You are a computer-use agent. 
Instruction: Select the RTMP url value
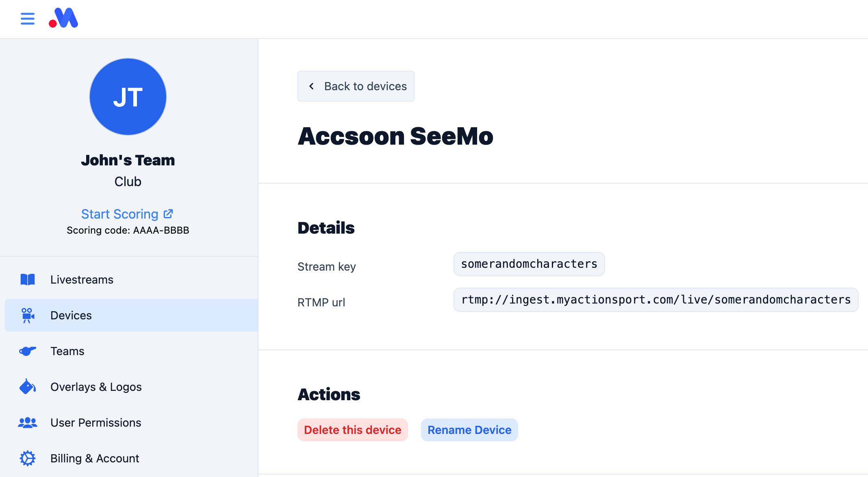click(656, 300)
